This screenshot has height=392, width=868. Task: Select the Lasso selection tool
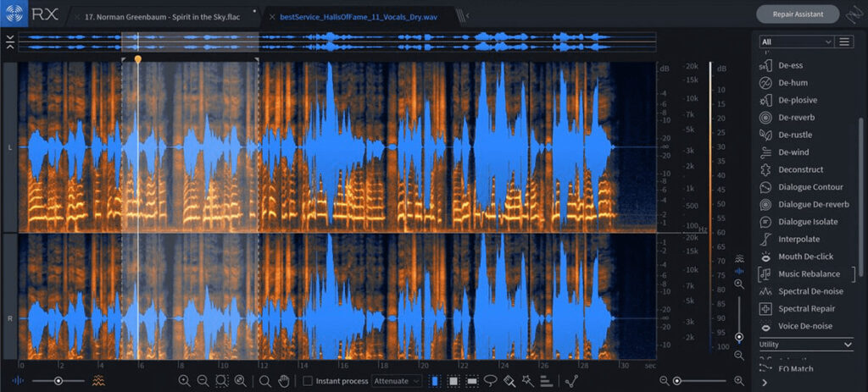tap(491, 381)
